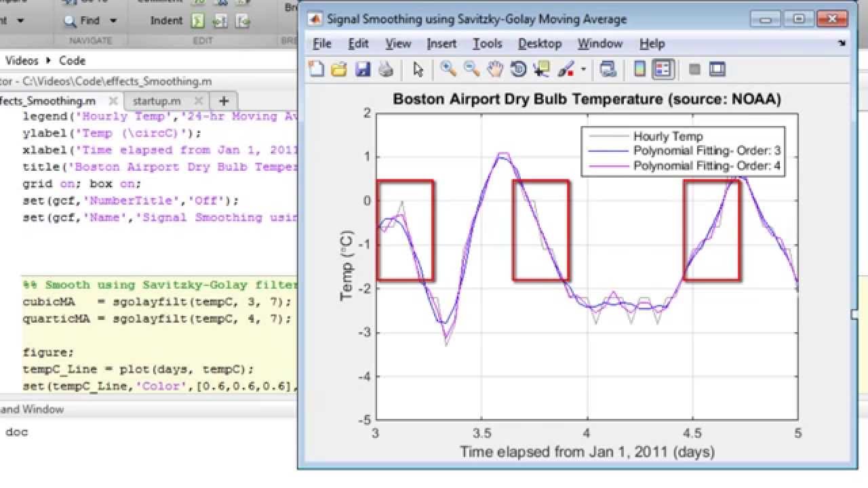The height and width of the screenshot is (488, 868).
Task: Open the File menu in figure window
Action: pyautogui.click(x=322, y=43)
